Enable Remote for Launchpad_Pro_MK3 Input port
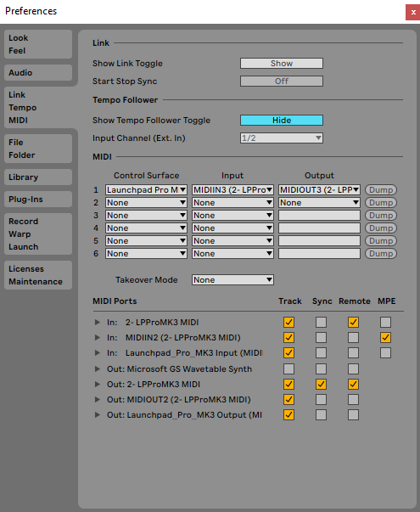The image size is (420, 512). 354,352
